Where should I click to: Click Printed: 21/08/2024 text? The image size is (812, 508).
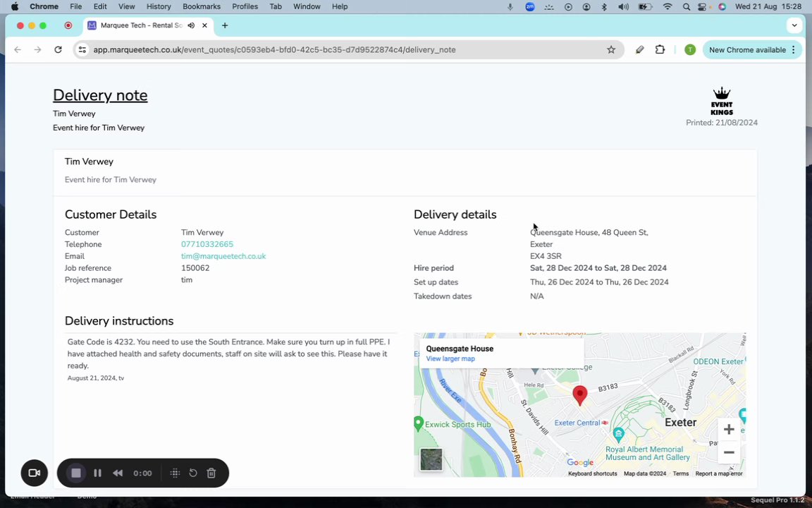722,123
